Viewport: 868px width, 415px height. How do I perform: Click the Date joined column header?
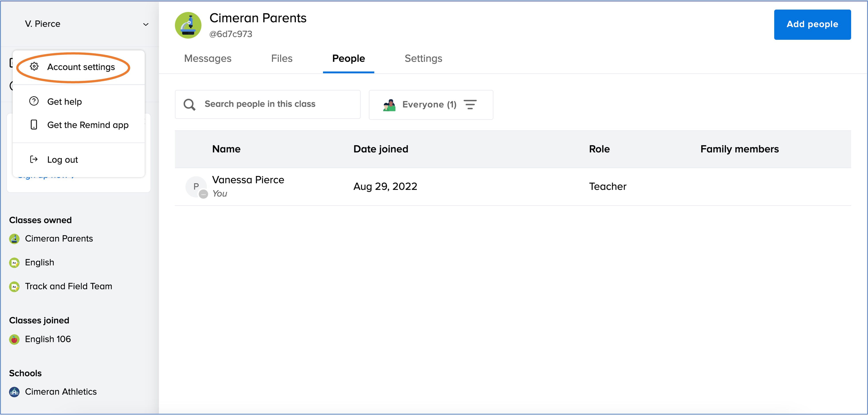point(381,149)
